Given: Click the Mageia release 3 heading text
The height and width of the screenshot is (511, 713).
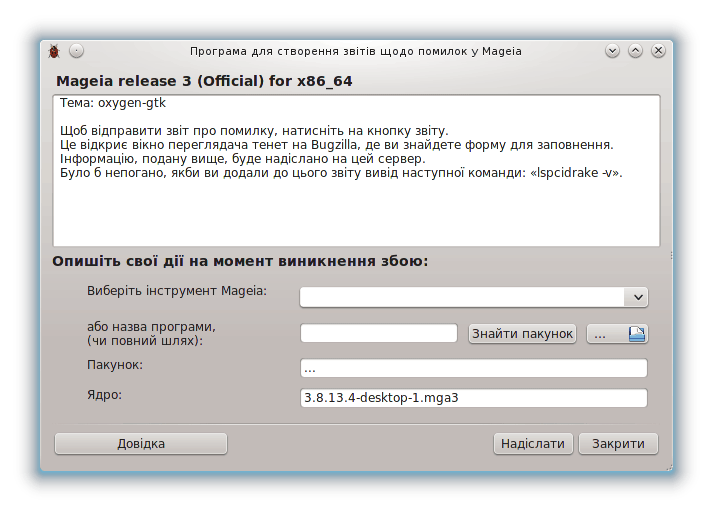Looking at the screenshot, I should pos(204,81).
